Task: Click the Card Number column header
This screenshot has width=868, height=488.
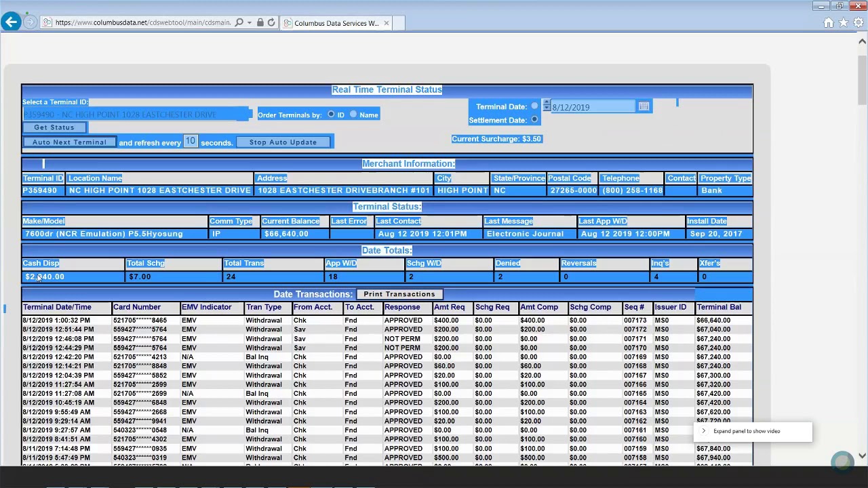Action: tap(137, 307)
